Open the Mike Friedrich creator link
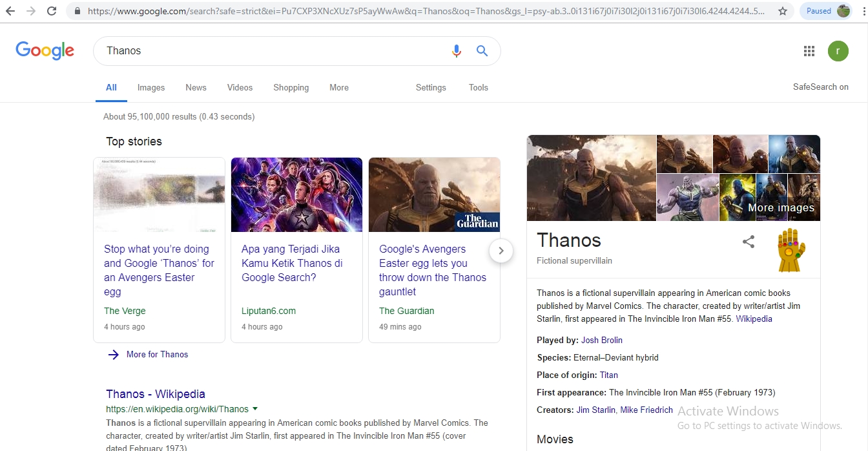 coord(646,410)
